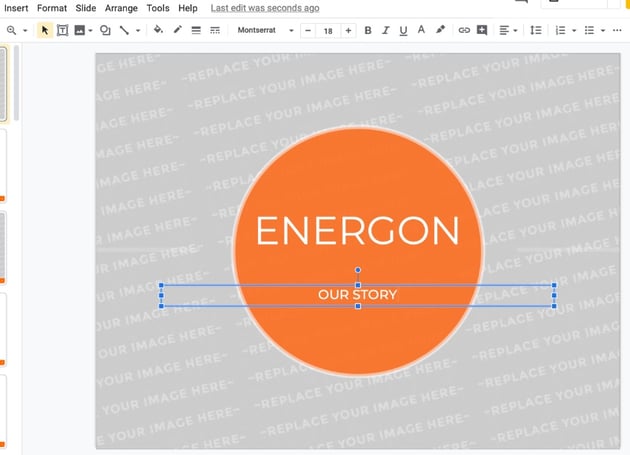Click the fill color paint bucket
This screenshot has width=630, height=455.
[158, 31]
